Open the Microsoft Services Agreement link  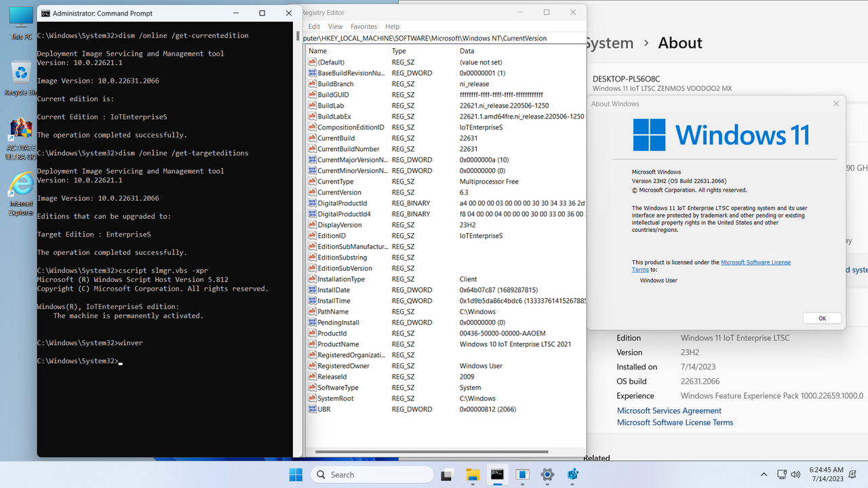tap(669, 411)
